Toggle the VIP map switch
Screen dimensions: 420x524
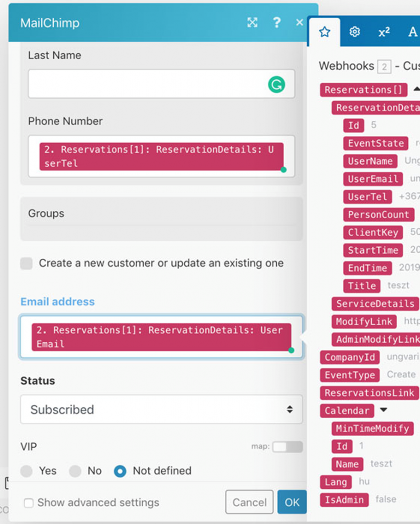click(x=288, y=447)
